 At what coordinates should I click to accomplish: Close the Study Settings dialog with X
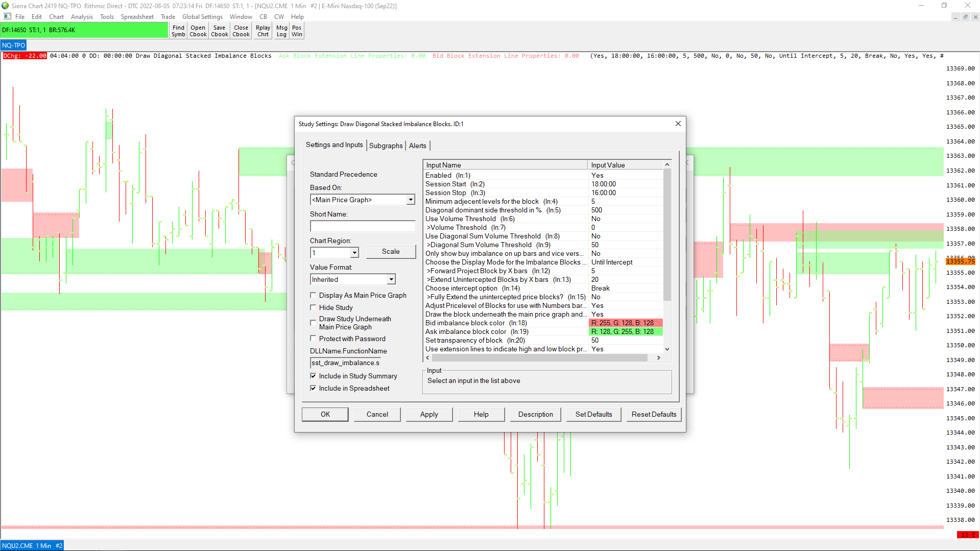point(678,124)
